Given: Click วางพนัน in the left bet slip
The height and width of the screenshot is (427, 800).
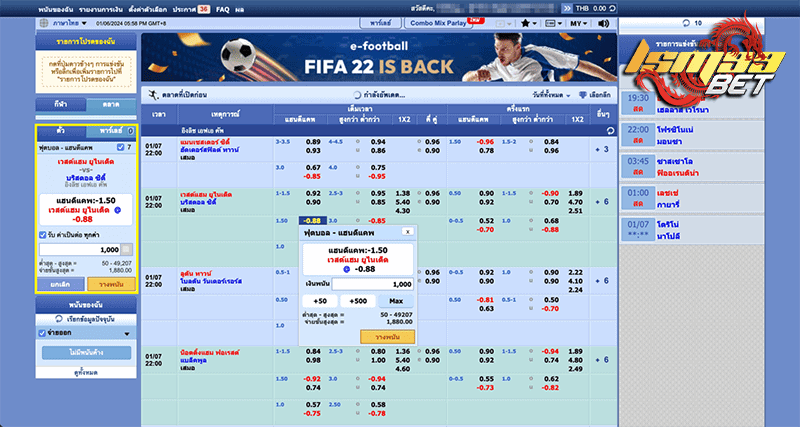Looking at the screenshot, I should [x=111, y=284].
